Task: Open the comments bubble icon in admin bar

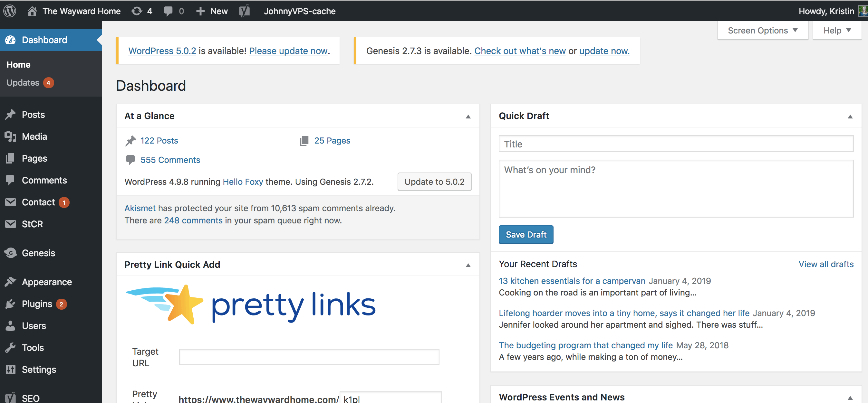Action: 168,11
